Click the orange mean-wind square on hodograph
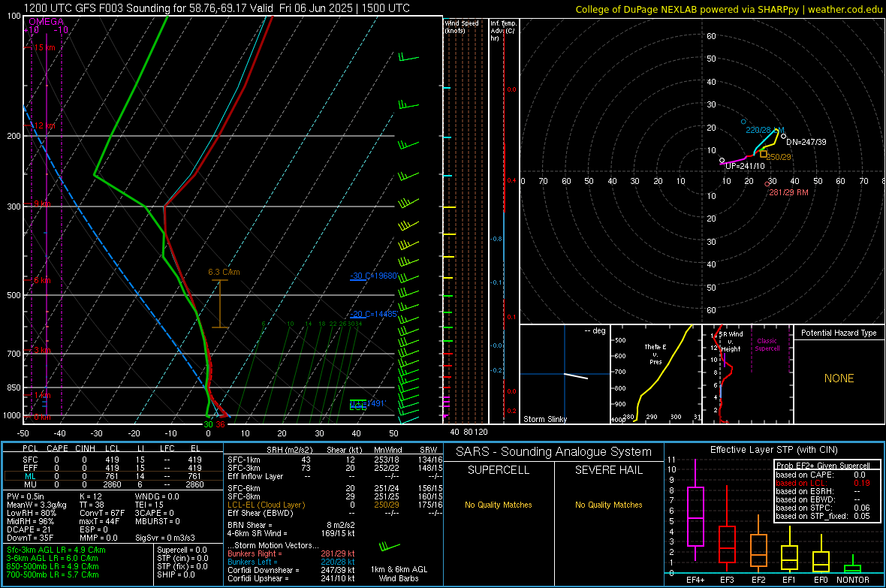 pos(764,154)
